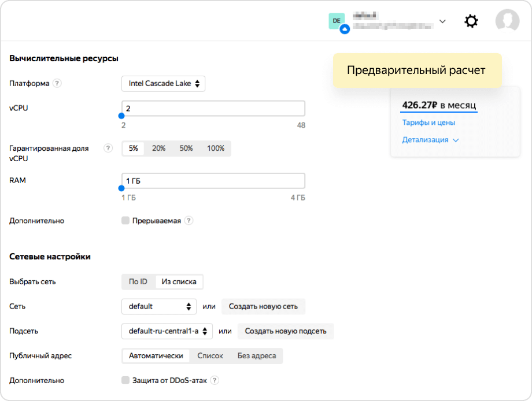This screenshot has width=532, height=401.
Task: Click Создать новую сеть button
Action: [x=263, y=306]
